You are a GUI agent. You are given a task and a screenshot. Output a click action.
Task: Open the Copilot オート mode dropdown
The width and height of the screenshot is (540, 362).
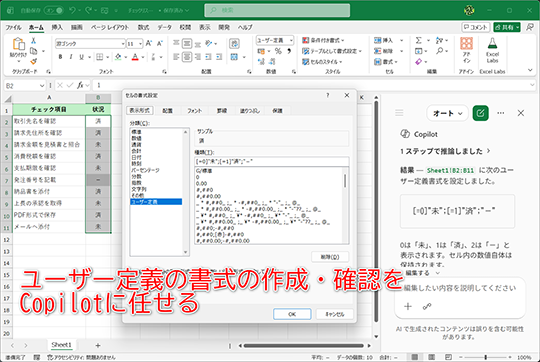[447, 113]
